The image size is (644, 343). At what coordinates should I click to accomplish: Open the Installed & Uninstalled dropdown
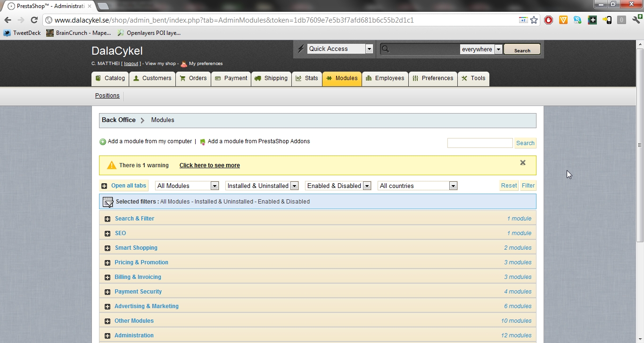coord(262,186)
